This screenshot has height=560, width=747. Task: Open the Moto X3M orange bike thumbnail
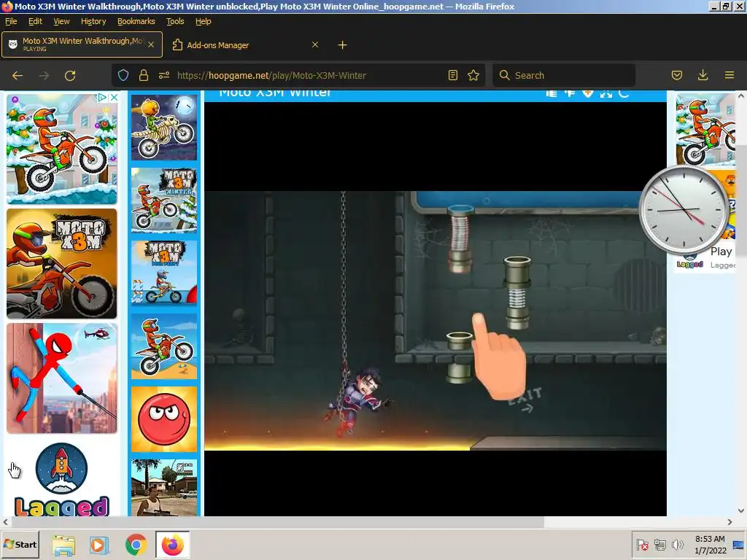[x=62, y=263]
